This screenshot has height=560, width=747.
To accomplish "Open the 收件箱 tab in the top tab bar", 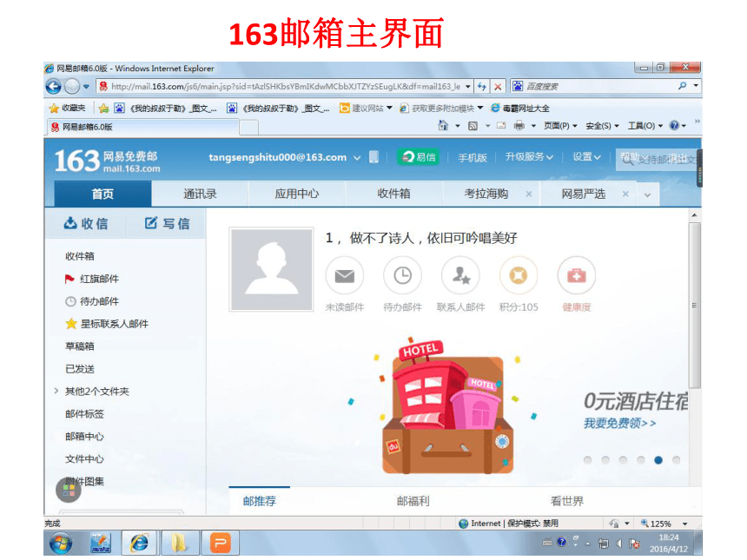I will (394, 194).
